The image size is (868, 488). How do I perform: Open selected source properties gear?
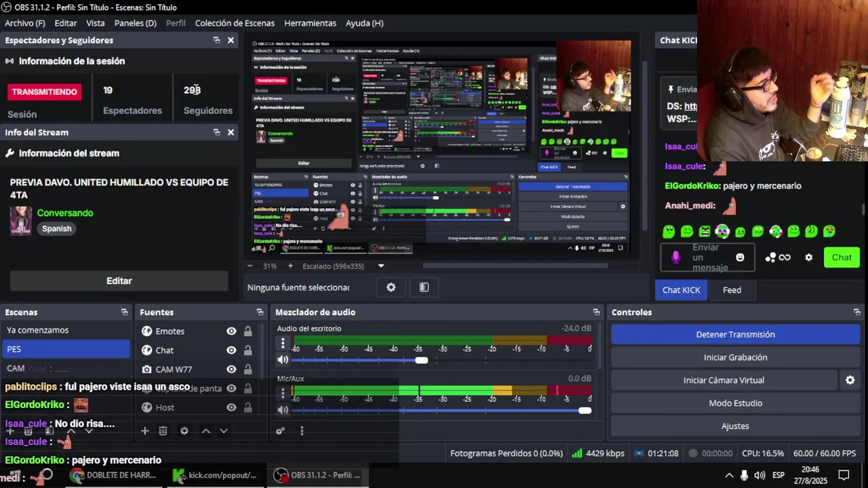point(184,431)
